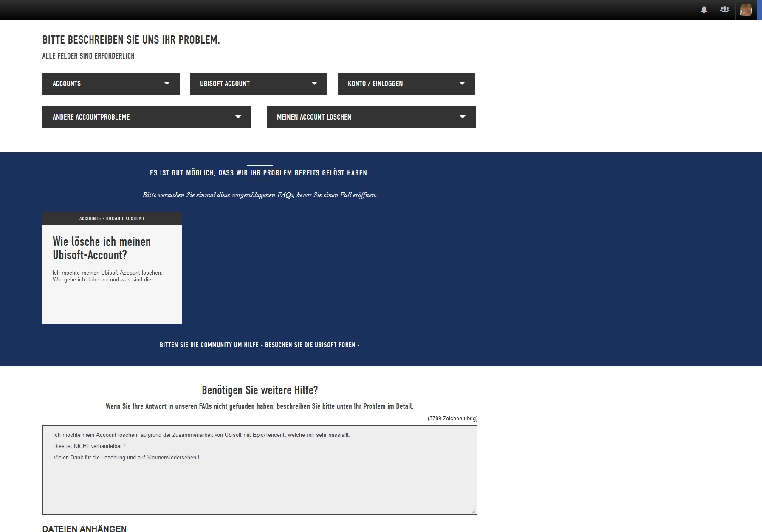762x532 pixels.
Task: Click into the problem description text area
Action: click(x=260, y=470)
